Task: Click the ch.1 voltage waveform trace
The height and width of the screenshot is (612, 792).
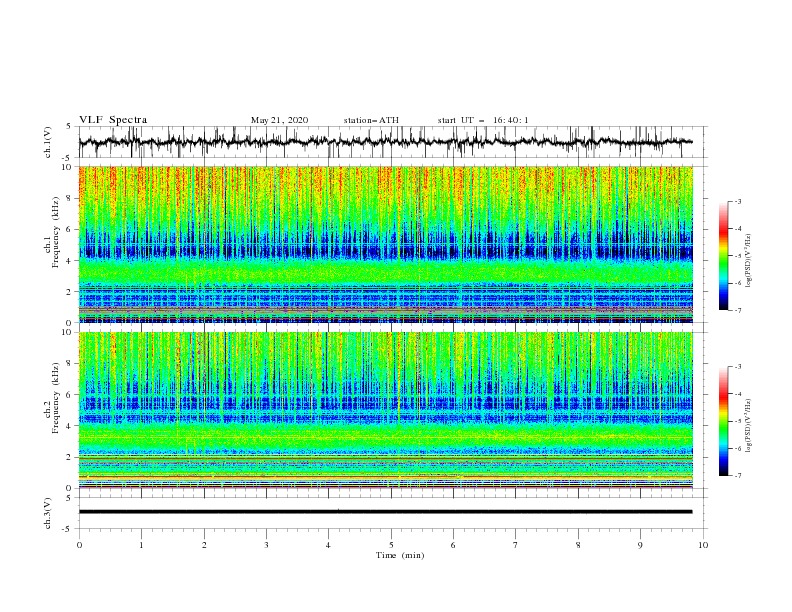Action: click(386, 142)
